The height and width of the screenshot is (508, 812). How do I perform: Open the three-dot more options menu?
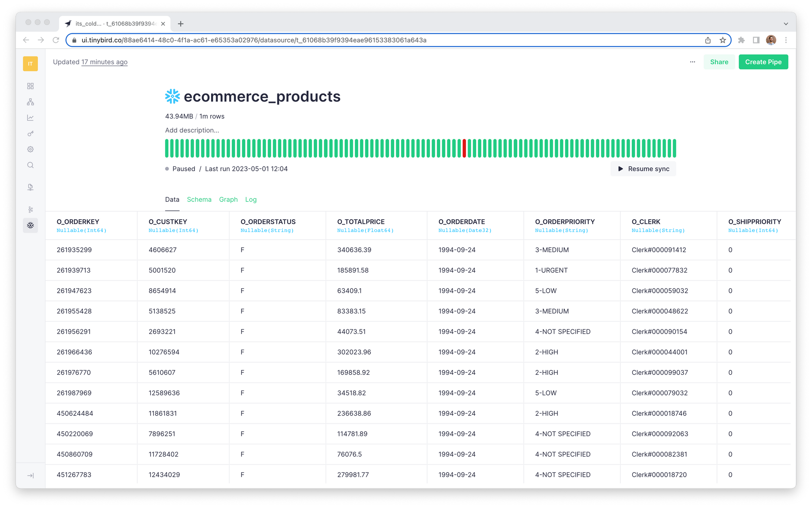[693, 62]
